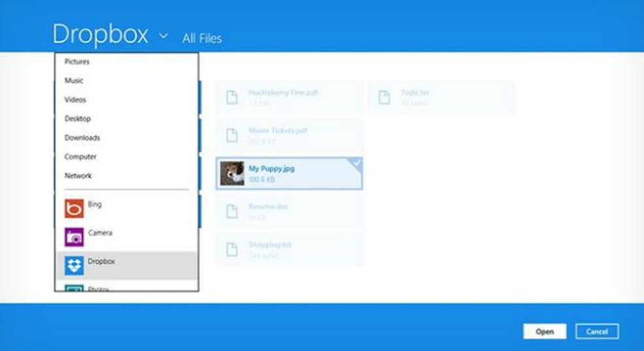
Task: Click the Movie Tickets.pdf file name
Action: coord(278,130)
